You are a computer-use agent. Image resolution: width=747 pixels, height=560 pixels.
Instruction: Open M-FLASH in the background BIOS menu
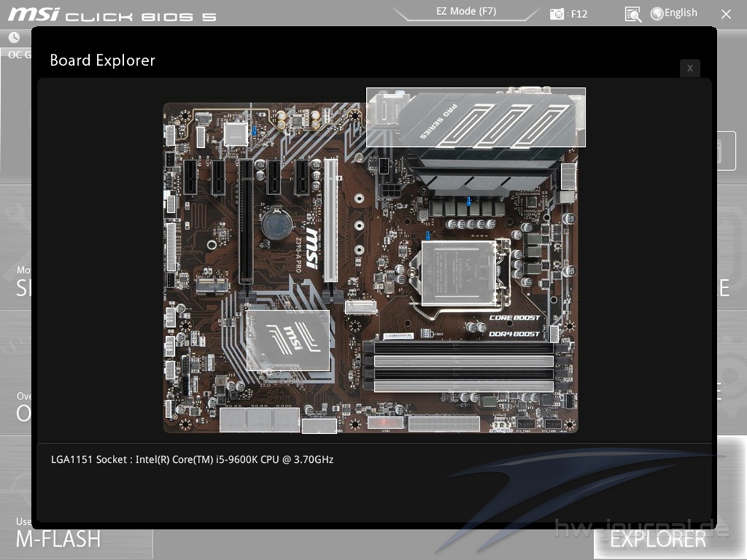tap(58, 540)
